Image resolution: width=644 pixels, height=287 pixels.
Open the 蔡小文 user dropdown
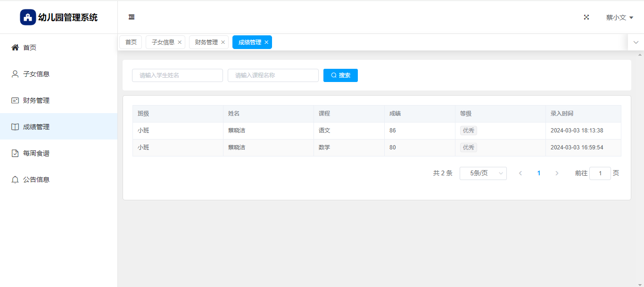tap(619, 17)
